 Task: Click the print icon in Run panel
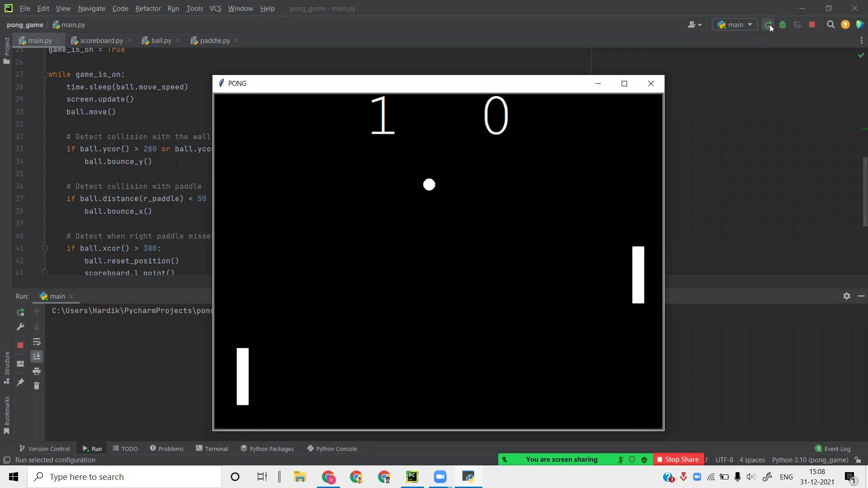click(x=37, y=371)
